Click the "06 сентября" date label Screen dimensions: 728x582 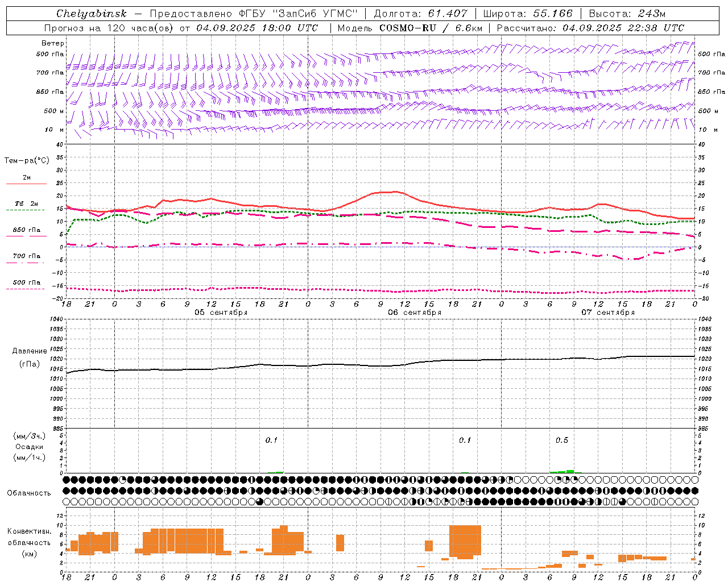(415, 313)
